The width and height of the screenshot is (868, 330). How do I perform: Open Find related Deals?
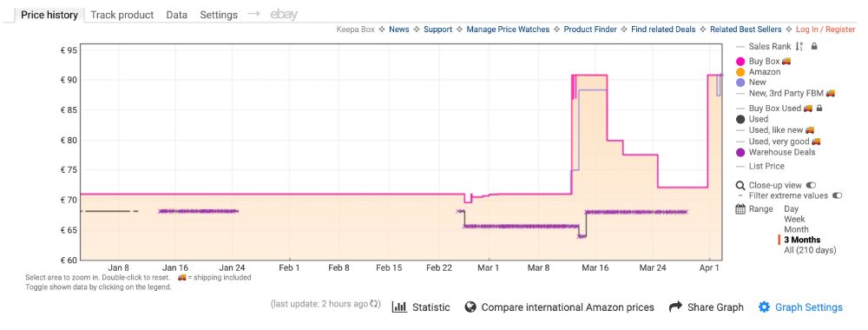[x=663, y=30]
